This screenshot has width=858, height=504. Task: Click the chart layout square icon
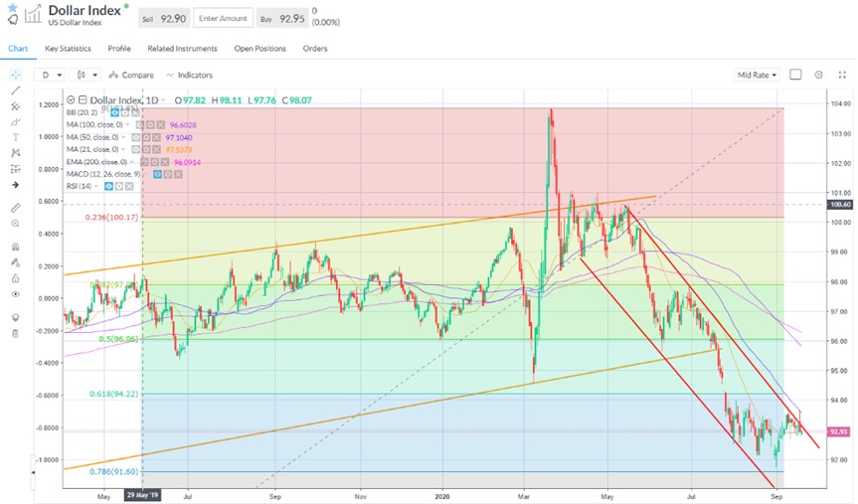coord(795,75)
